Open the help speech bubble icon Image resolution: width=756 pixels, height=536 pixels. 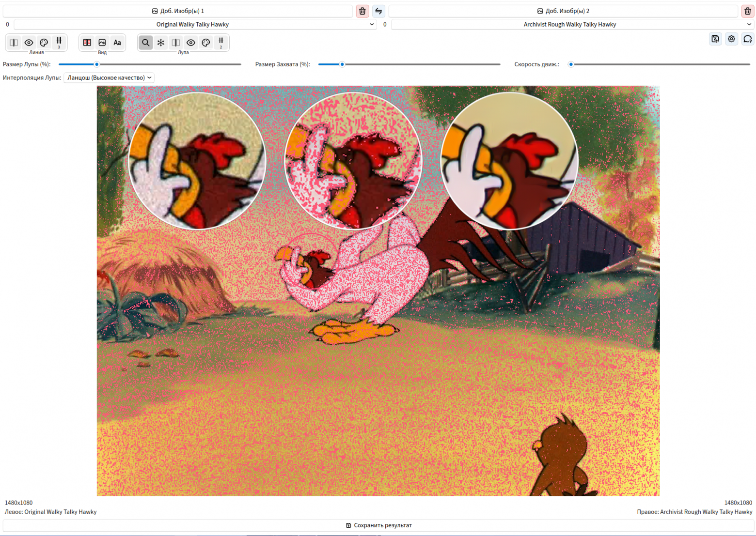click(x=748, y=39)
